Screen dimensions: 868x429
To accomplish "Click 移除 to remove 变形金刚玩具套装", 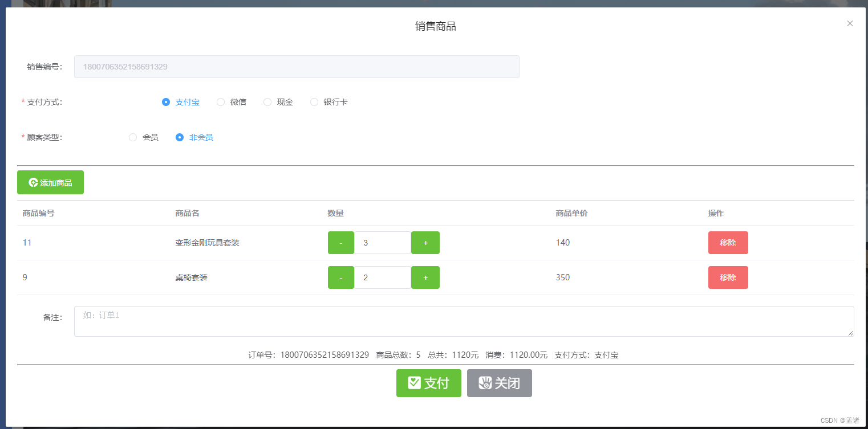I will coord(728,242).
